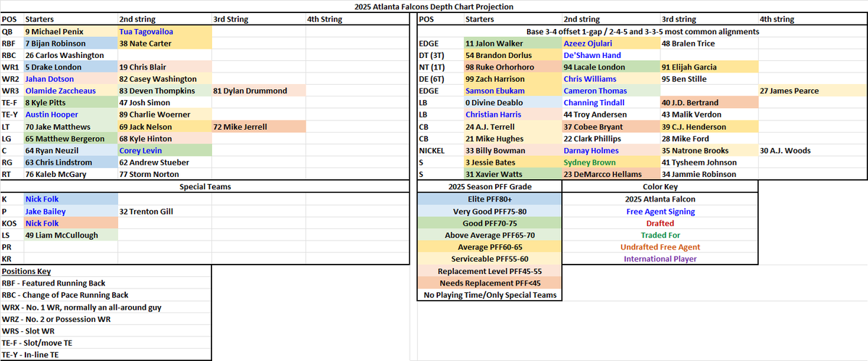
Task: Click the 'Azeez Ojulari' cell
Action: pos(611,43)
